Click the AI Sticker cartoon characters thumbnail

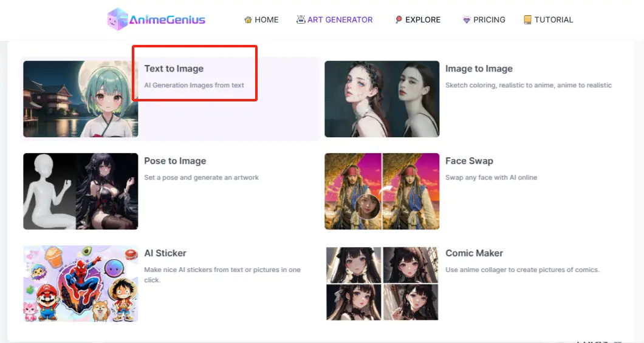click(80, 284)
